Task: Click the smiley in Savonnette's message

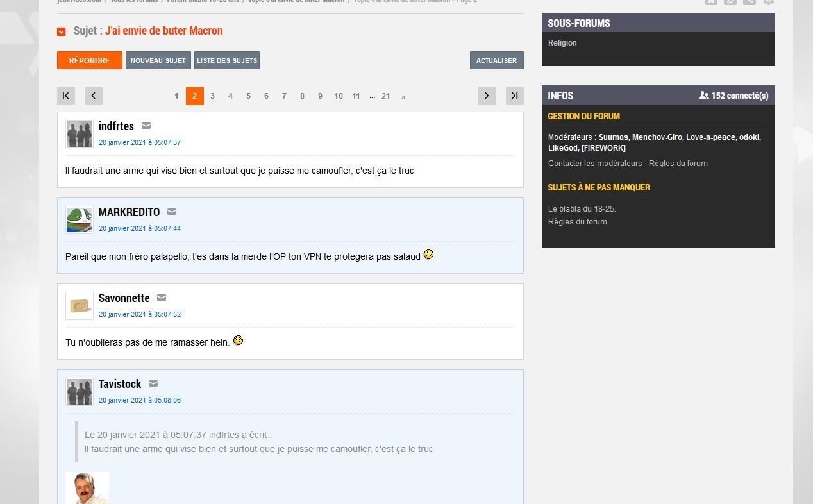Action: point(238,340)
